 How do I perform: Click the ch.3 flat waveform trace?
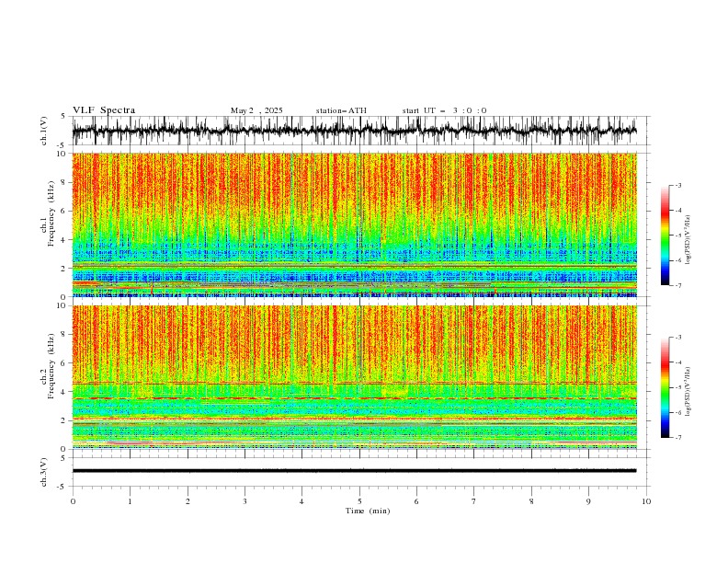tap(355, 471)
